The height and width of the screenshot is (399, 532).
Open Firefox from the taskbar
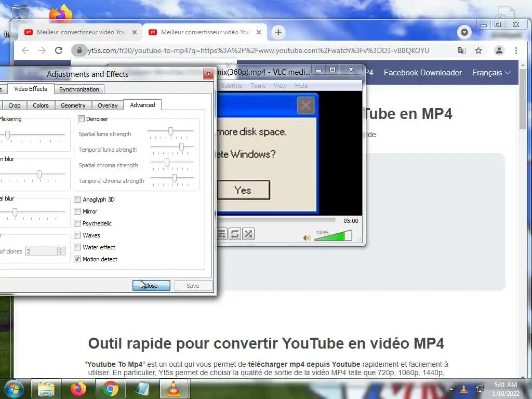click(78, 389)
